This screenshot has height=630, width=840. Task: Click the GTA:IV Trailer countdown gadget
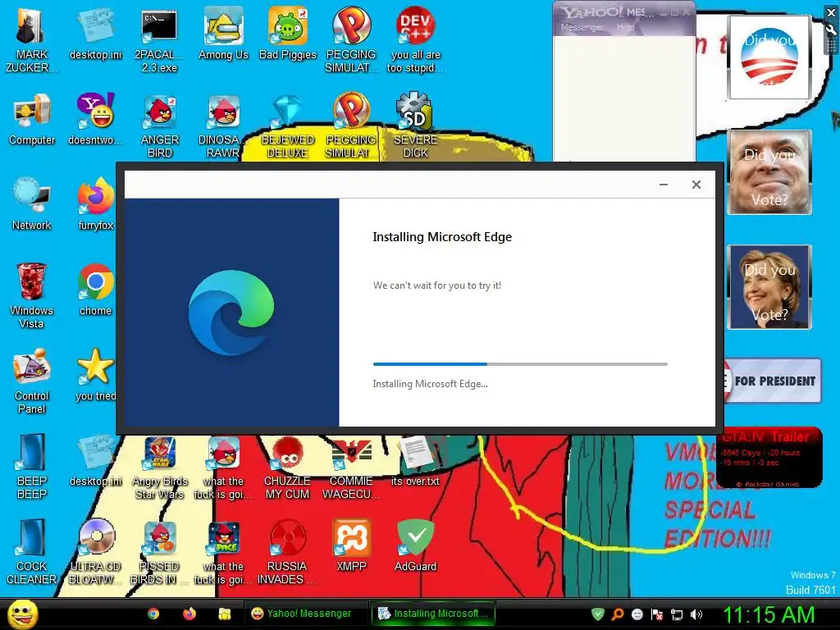point(769,458)
